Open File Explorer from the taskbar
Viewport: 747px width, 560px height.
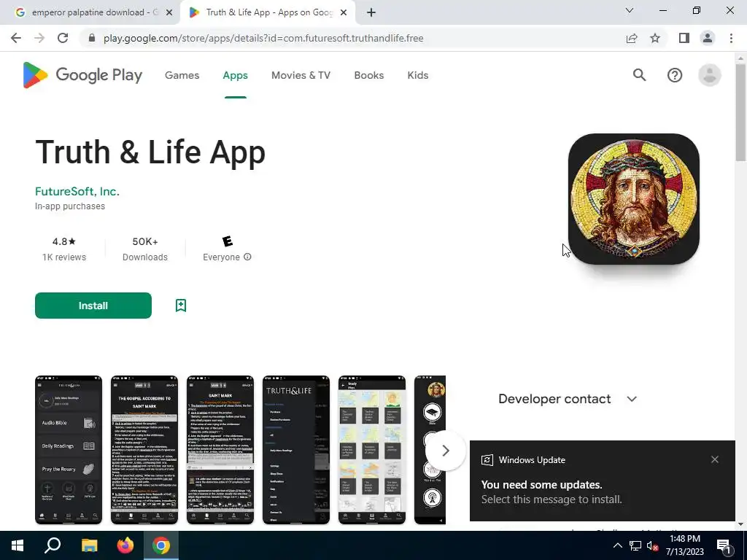point(89,545)
